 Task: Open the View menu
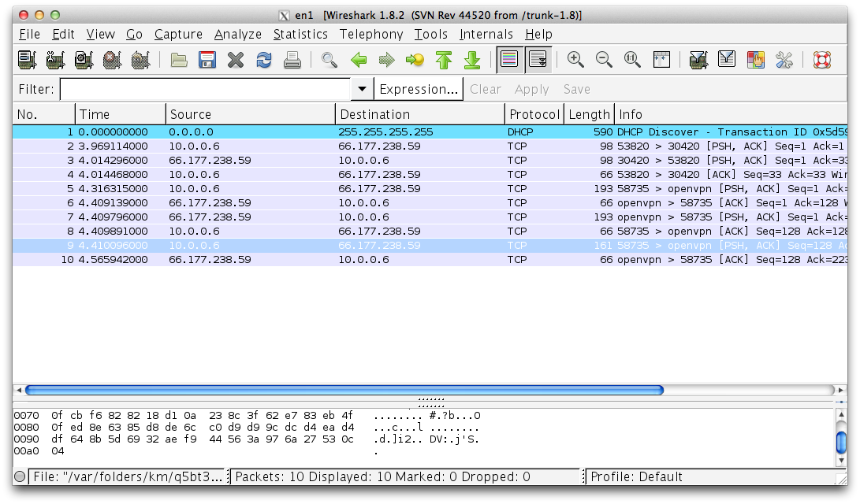click(100, 35)
